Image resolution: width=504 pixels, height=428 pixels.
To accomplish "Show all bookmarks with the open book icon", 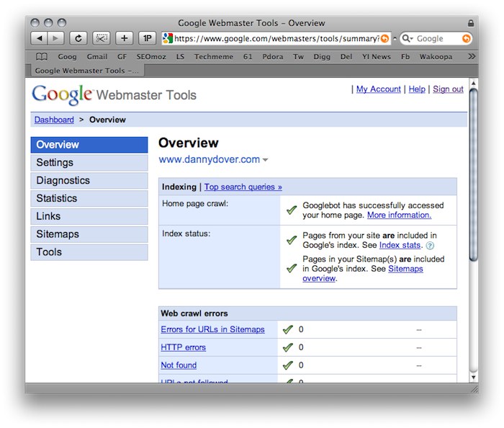I will click(x=42, y=57).
